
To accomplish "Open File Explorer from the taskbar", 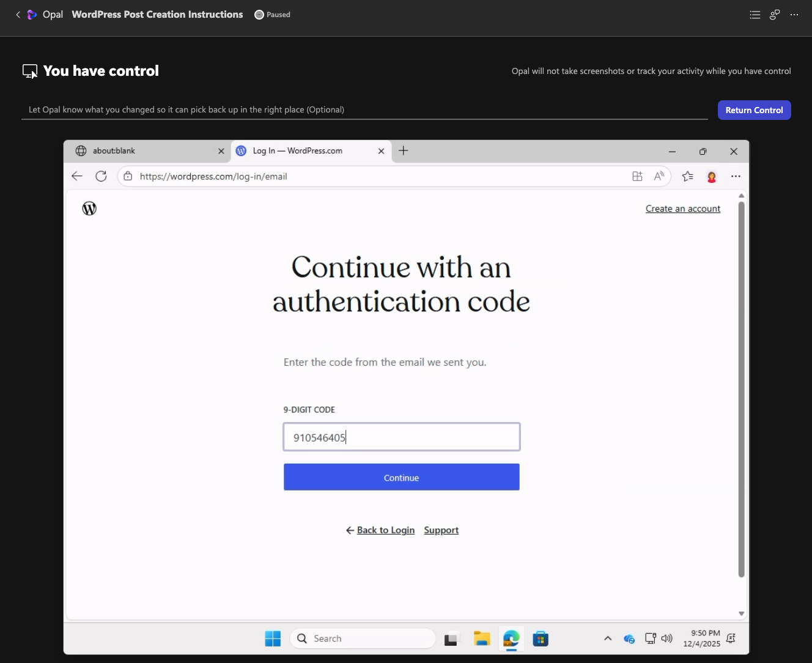I will tap(482, 639).
